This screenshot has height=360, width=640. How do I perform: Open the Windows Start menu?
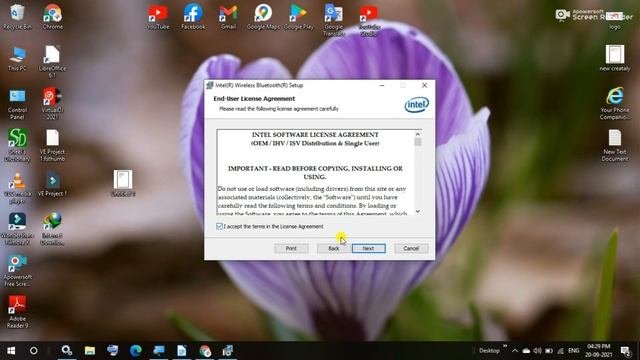pyautogui.click(x=11, y=351)
